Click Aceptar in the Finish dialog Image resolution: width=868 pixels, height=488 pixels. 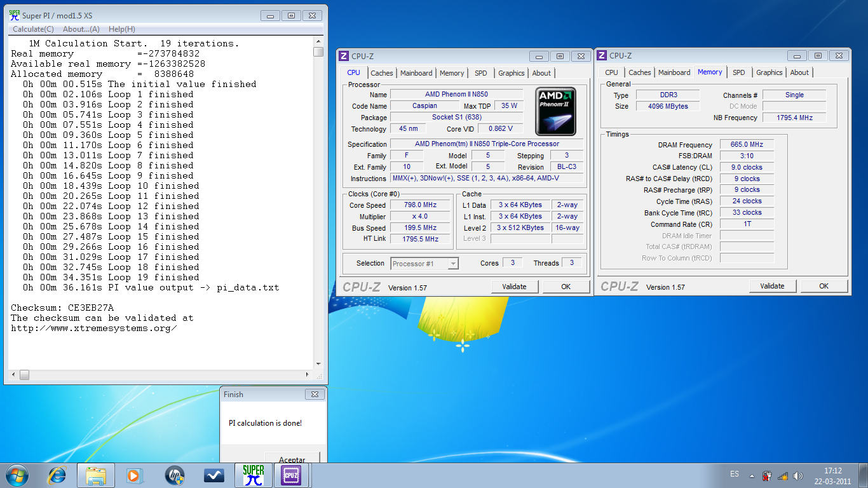coord(292,458)
